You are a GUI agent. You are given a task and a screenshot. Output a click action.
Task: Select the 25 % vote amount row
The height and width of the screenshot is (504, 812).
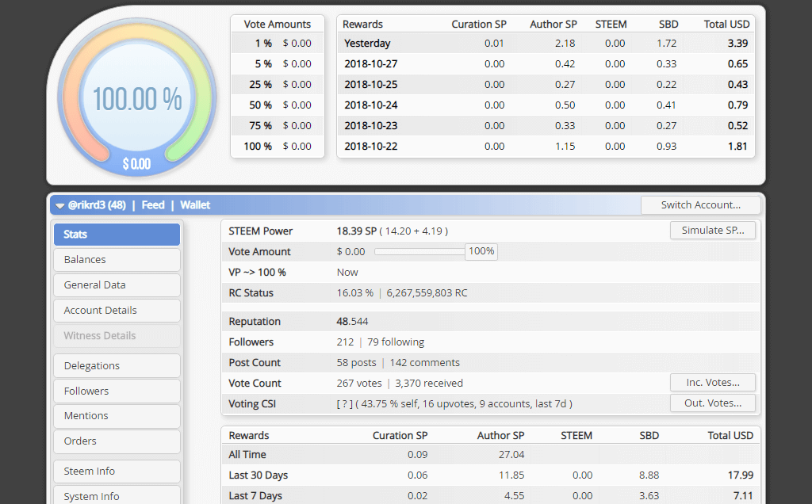point(278,84)
